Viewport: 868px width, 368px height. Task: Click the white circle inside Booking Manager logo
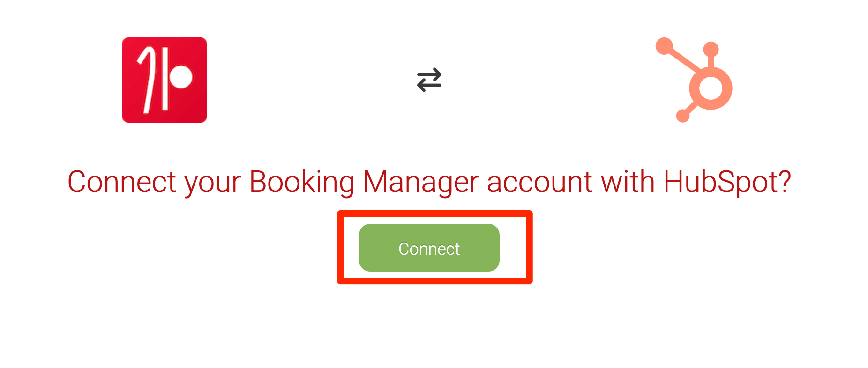[x=181, y=76]
